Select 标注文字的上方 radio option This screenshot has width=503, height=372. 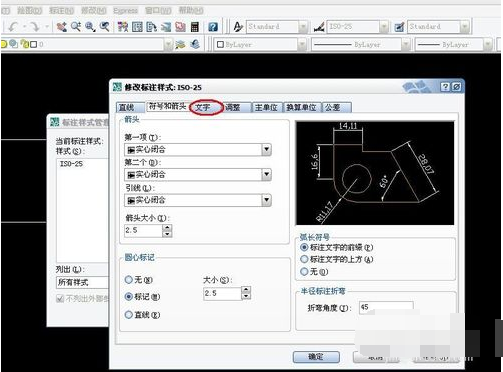(304, 259)
